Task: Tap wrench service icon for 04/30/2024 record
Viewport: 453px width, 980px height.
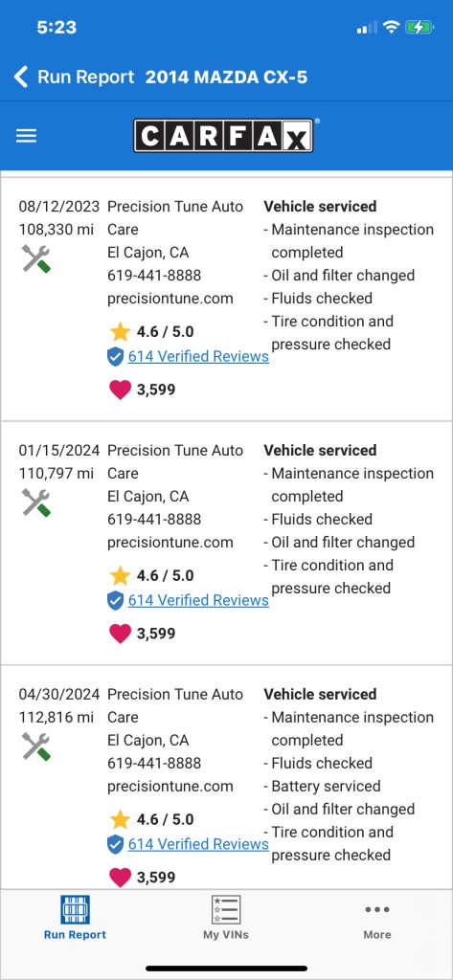Action: coord(36,746)
